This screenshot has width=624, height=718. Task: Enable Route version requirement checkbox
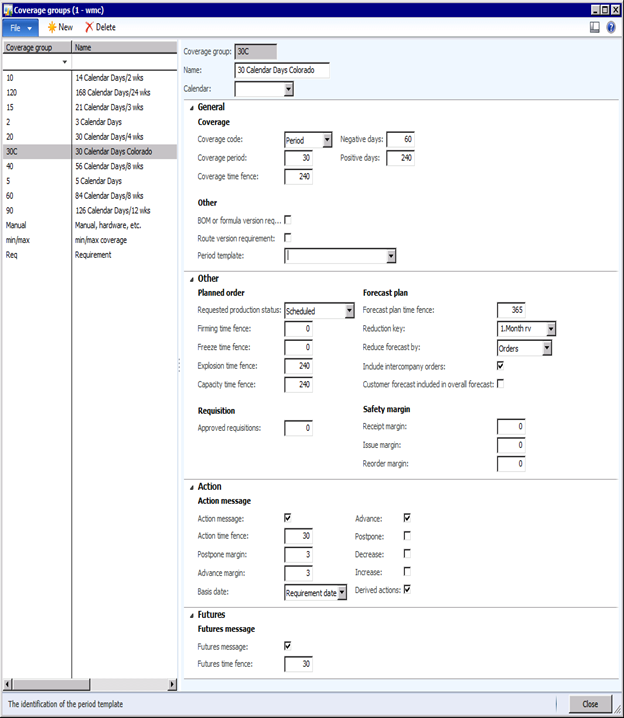[288, 238]
